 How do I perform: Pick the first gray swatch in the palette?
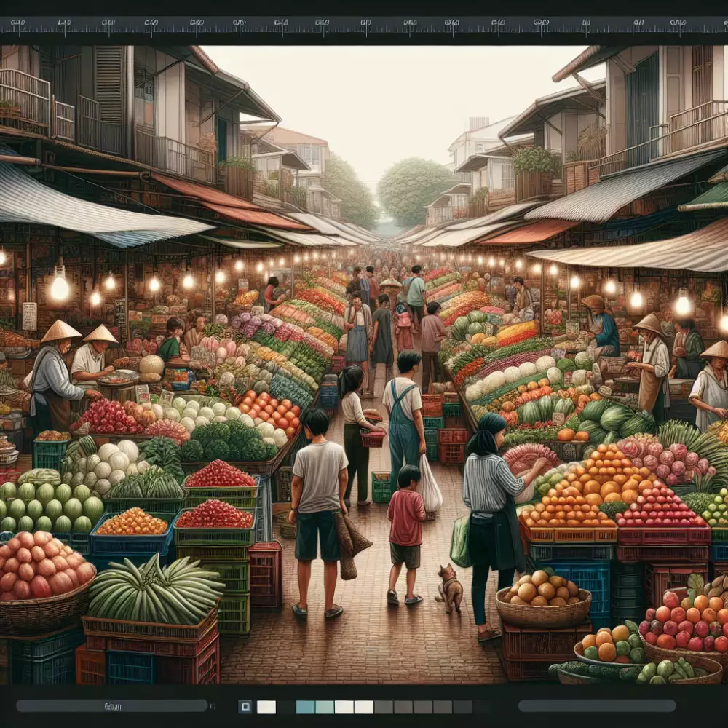[x=384, y=707]
